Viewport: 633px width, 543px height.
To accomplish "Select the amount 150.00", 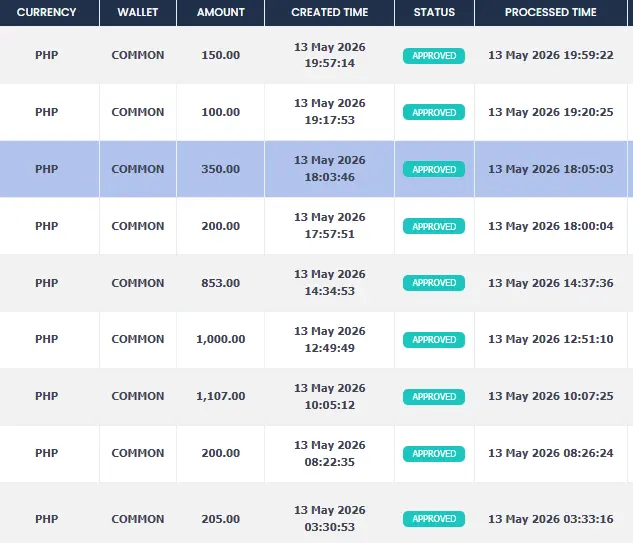I will tap(221, 55).
